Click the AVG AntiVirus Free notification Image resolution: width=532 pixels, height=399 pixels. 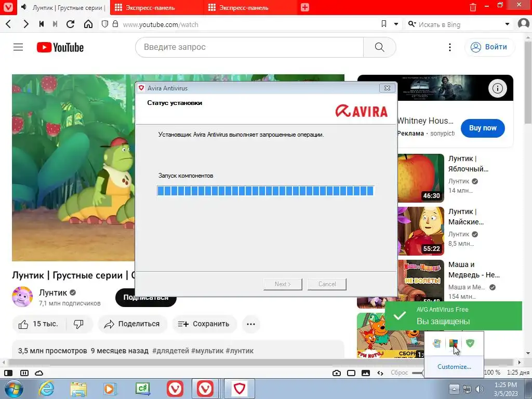(453, 315)
